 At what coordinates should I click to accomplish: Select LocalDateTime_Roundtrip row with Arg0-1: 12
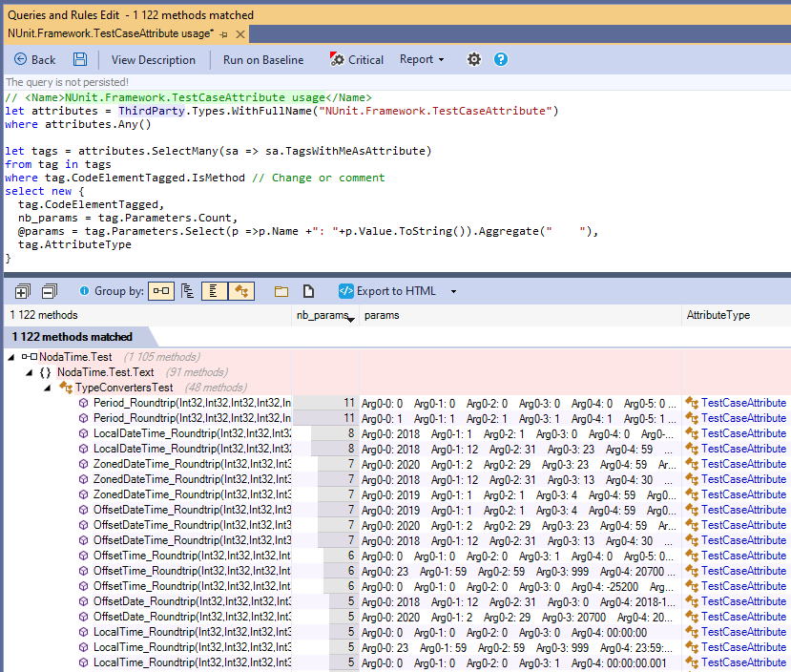click(398, 449)
